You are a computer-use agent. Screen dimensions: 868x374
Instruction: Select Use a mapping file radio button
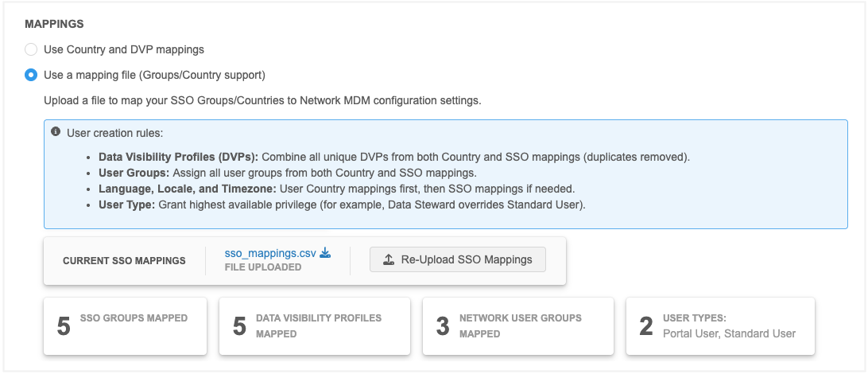pos(31,75)
